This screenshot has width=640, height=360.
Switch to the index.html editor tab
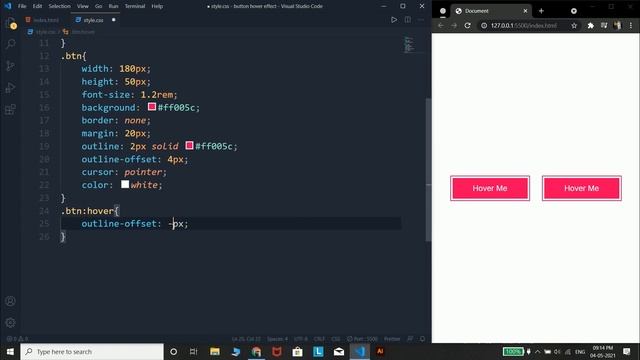click(43, 20)
